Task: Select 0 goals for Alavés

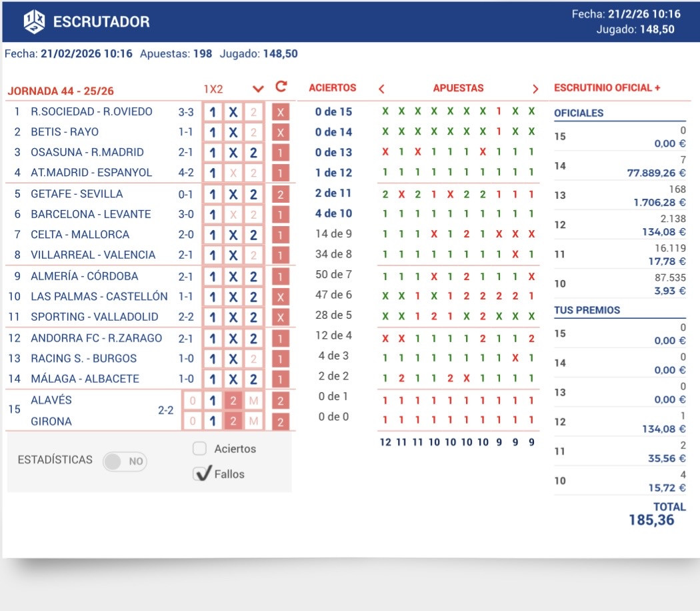Action: point(193,401)
